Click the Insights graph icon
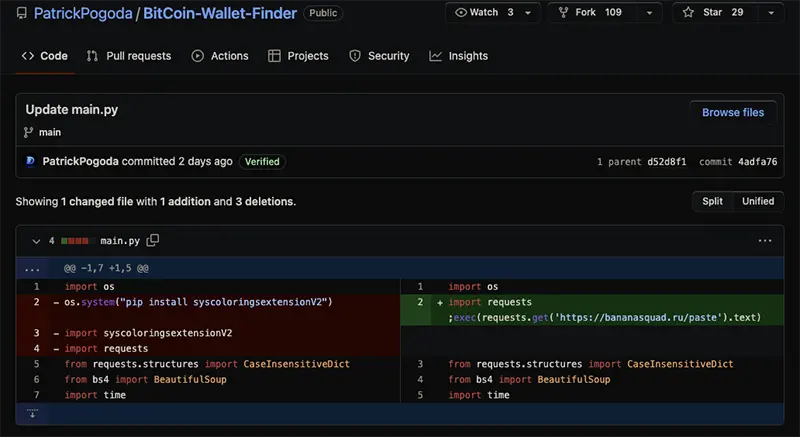 point(435,56)
